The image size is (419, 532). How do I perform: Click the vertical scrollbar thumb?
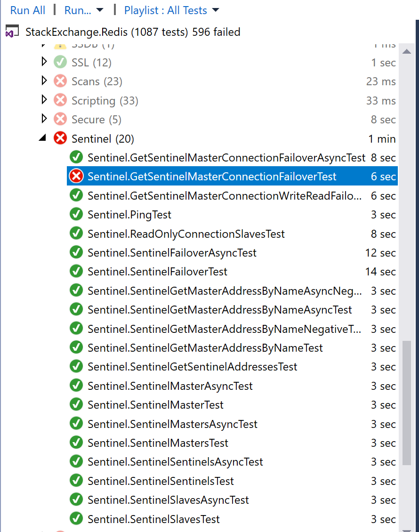406,403
